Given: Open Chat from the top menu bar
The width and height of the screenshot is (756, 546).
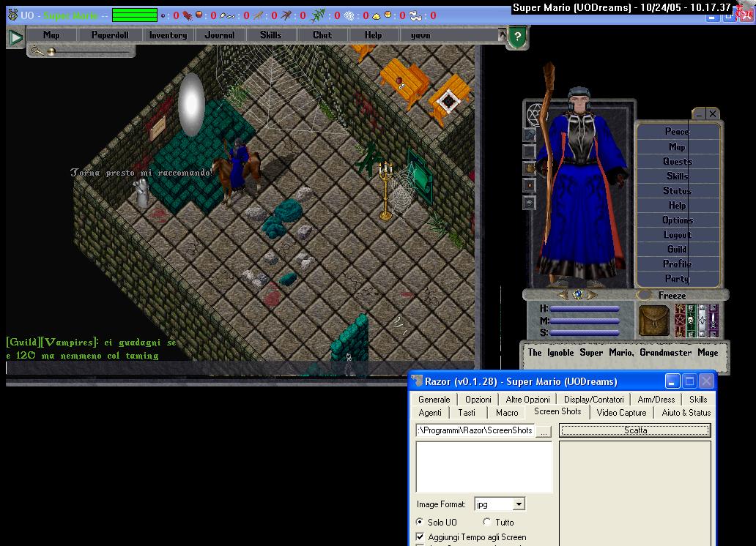Looking at the screenshot, I should pos(322,35).
